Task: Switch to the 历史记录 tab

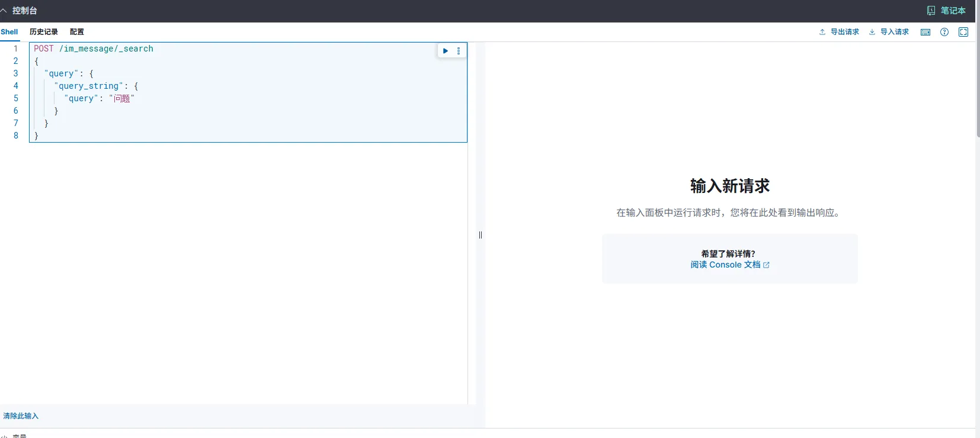Action: pos(44,32)
